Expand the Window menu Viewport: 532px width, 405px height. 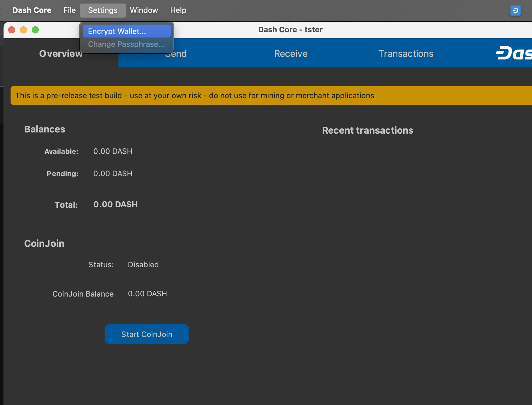point(144,10)
